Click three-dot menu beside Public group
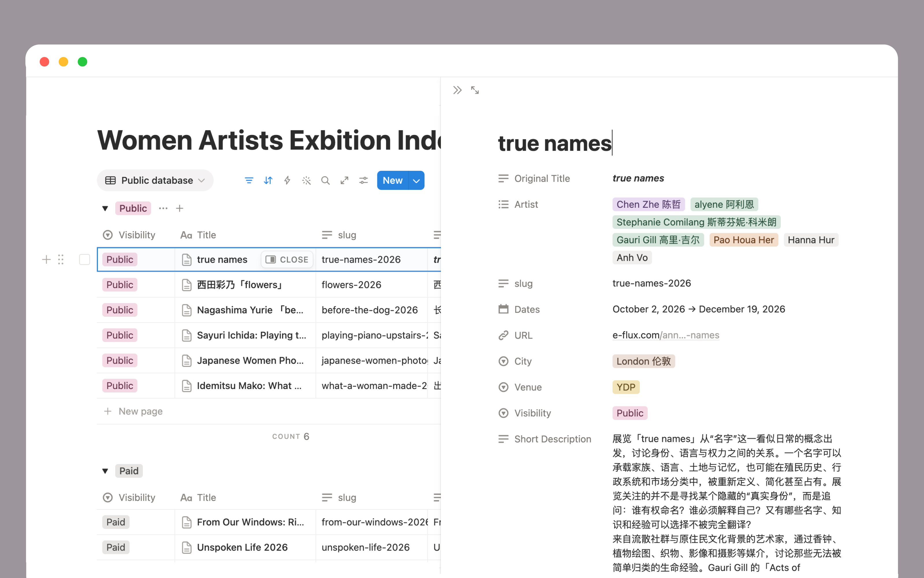Viewport: 924px width, 578px height. click(163, 208)
